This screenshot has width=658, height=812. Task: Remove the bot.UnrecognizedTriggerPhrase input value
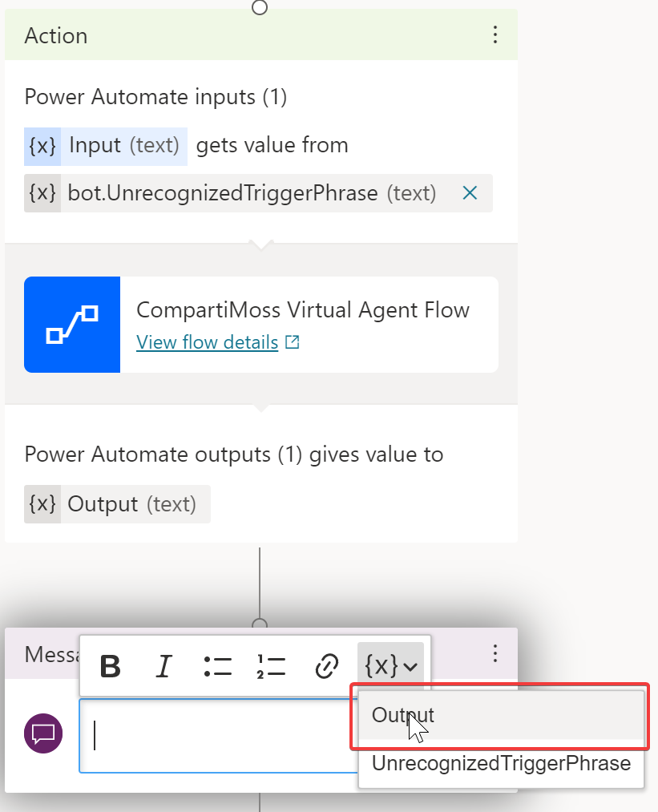tap(470, 193)
